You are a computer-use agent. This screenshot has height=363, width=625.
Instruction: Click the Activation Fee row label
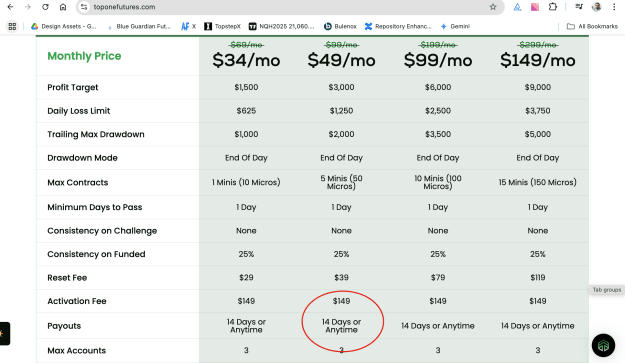(77, 301)
